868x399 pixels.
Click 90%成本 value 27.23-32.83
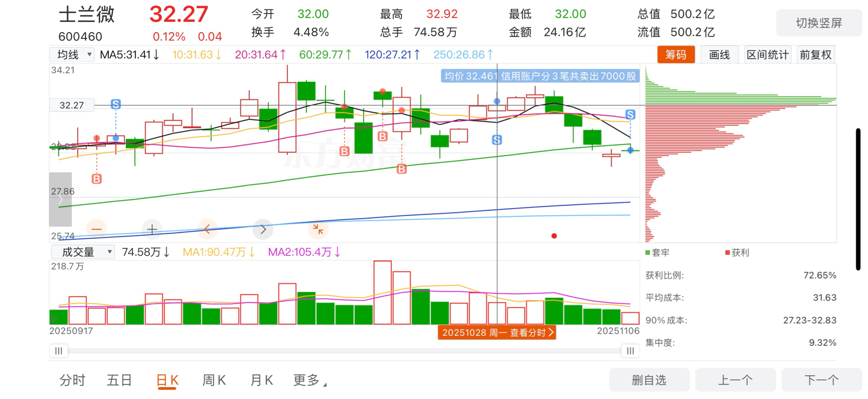(810, 320)
